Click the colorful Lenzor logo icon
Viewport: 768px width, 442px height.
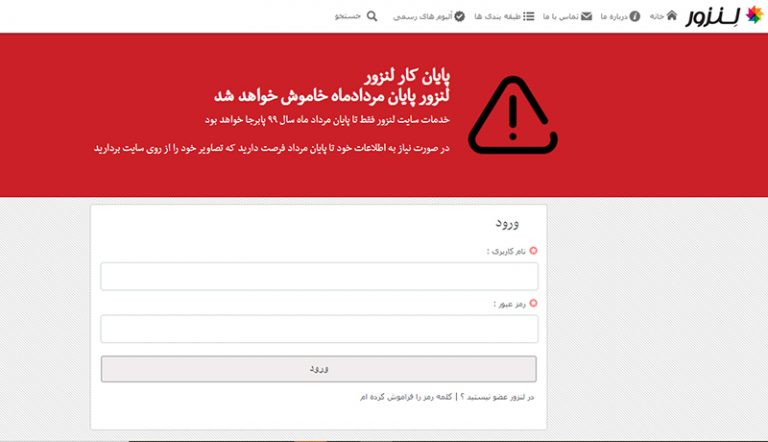point(754,17)
